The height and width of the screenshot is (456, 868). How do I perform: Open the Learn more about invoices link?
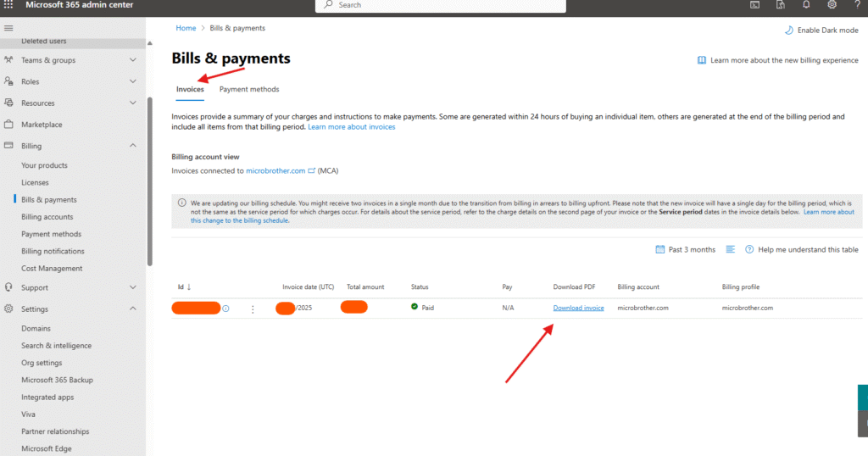[x=351, y=127]
